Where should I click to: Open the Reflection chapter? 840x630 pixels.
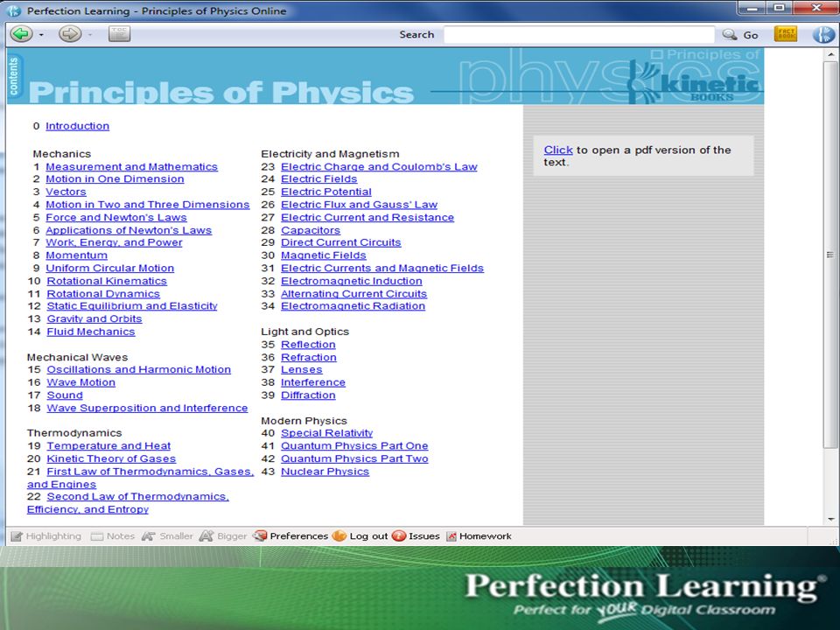click(308, 345)
